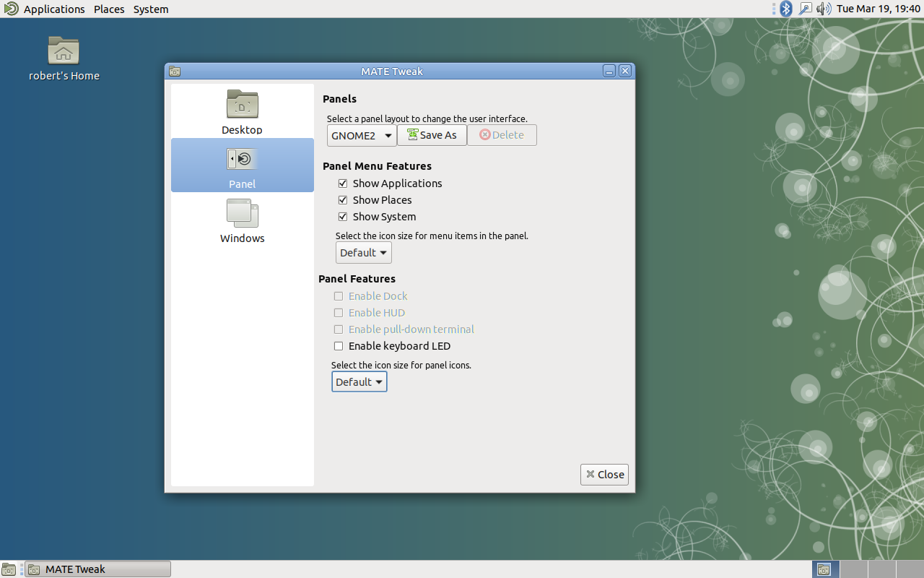
Task: Click the Delete layout button
Action: pyautogui.click(x=502, y=135)
